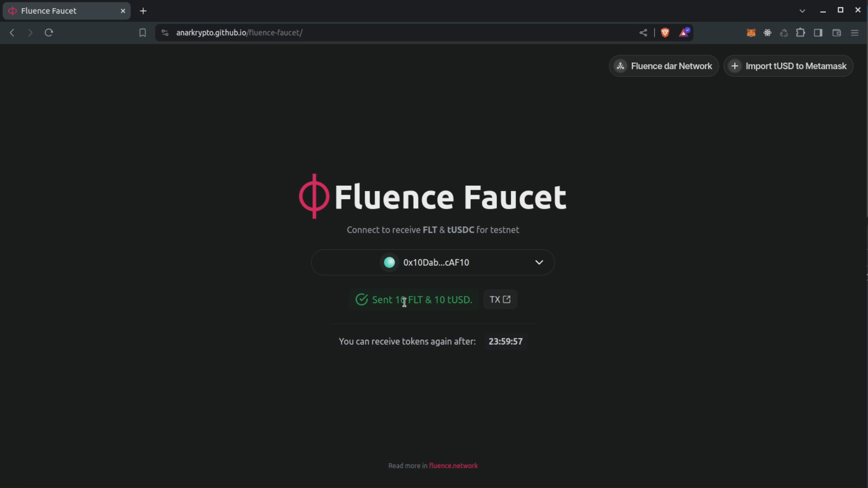Click the Fluence Faucet heading
The width and height of the screenshot is (868, 488).
point(450,197)
